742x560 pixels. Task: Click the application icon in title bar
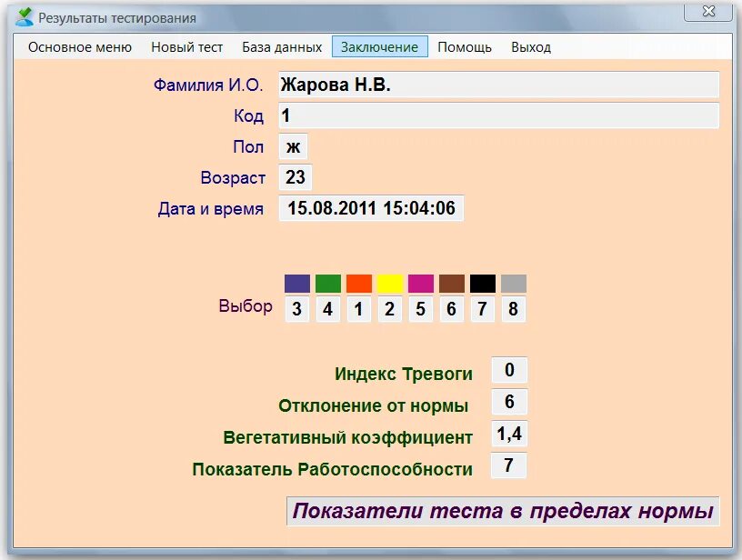pyautogui.click(x=24, y=17)
